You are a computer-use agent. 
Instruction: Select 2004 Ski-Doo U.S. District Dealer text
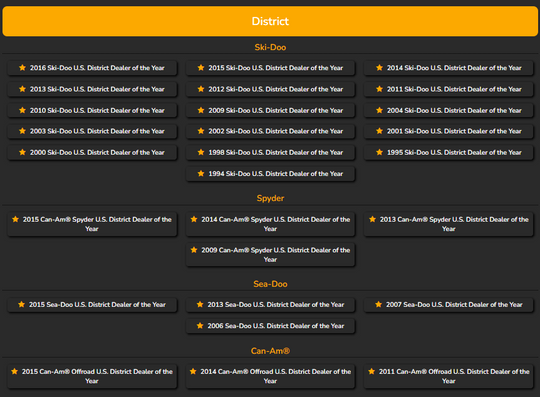[x=454, y=111]
